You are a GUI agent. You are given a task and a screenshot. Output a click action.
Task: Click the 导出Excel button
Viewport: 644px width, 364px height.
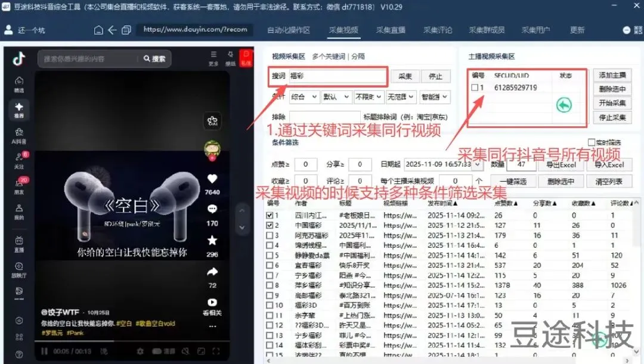click(x=561, y=166)
